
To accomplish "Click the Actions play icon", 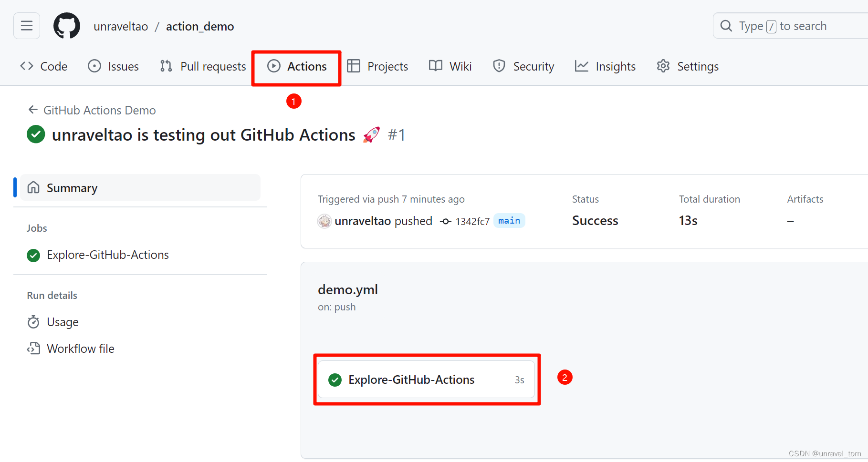I will (274, 66).
